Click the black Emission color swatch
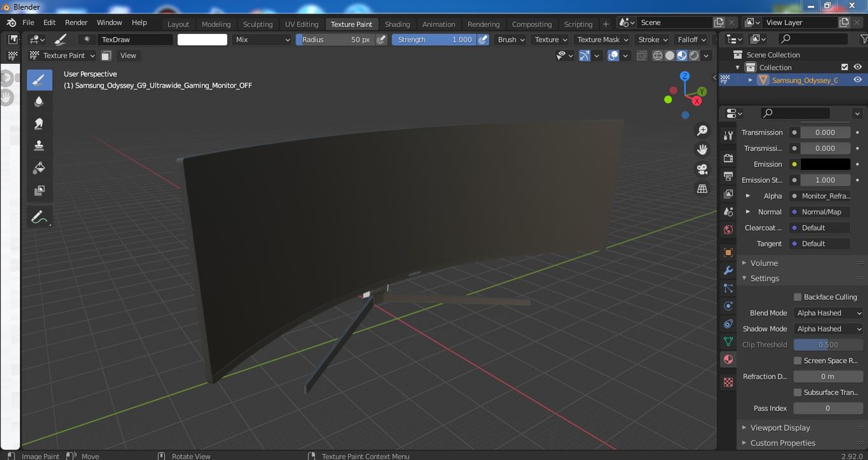The width and height of the screenshot is (868, 460). [825, 164]
